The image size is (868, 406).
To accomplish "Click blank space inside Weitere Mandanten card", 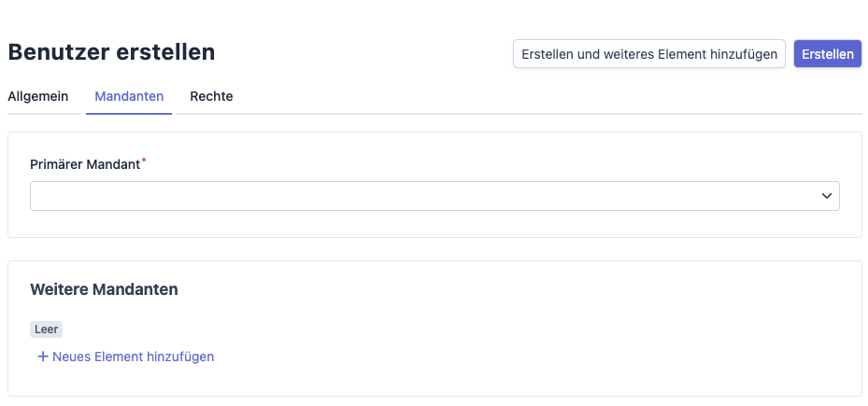I will click(526, 332).
